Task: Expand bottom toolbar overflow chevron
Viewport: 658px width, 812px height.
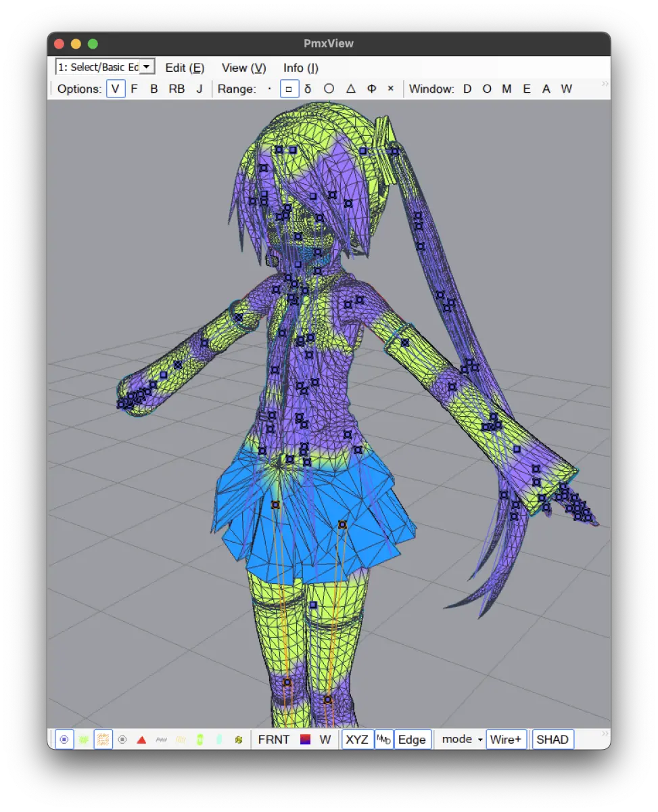Action: click(605, 734)
